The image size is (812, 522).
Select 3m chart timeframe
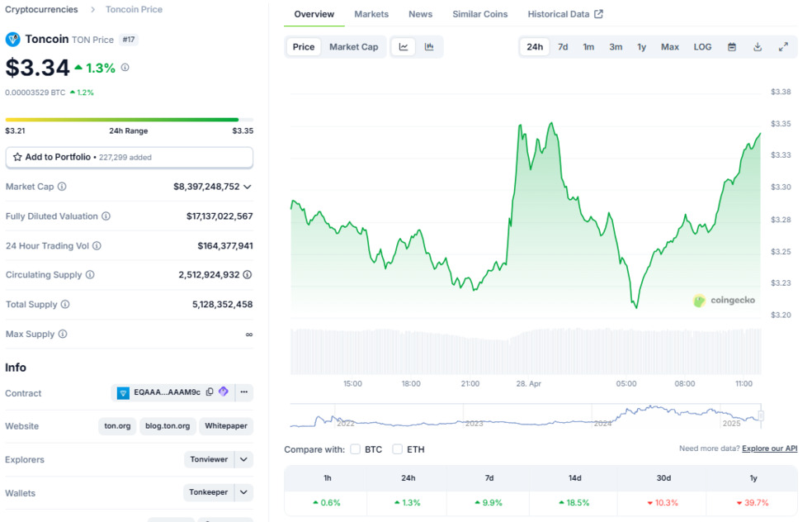coord(616,47)
